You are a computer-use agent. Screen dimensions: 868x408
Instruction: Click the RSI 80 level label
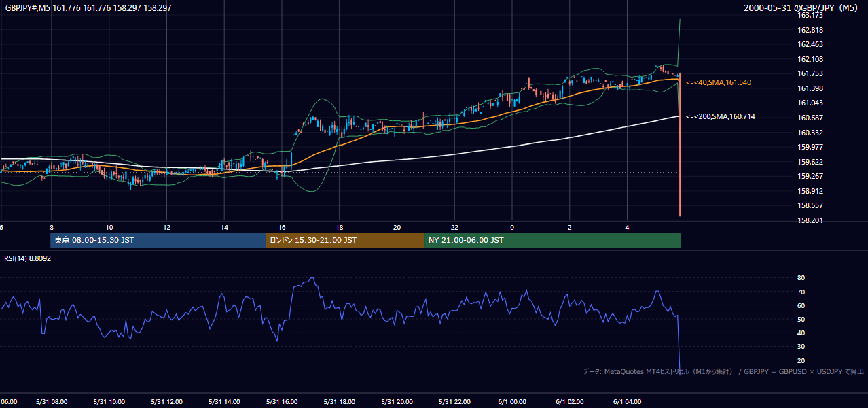point(801,278)
